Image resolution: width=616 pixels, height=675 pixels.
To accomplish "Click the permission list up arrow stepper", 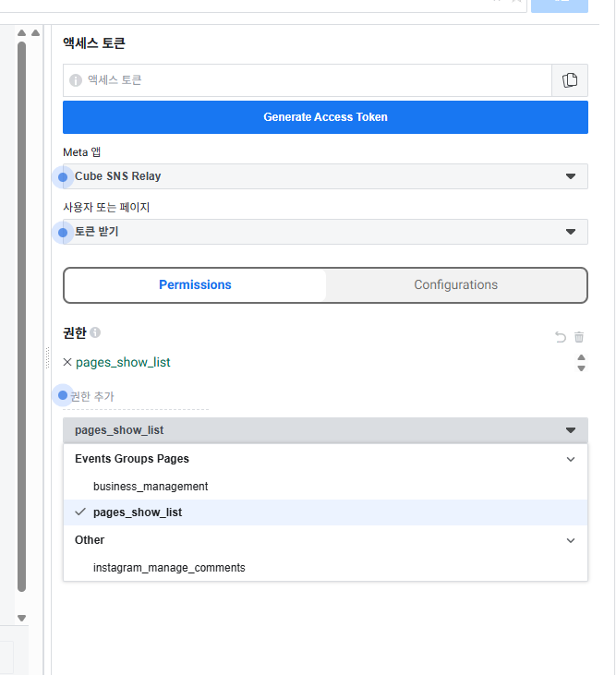I will [x=581, y=357].
